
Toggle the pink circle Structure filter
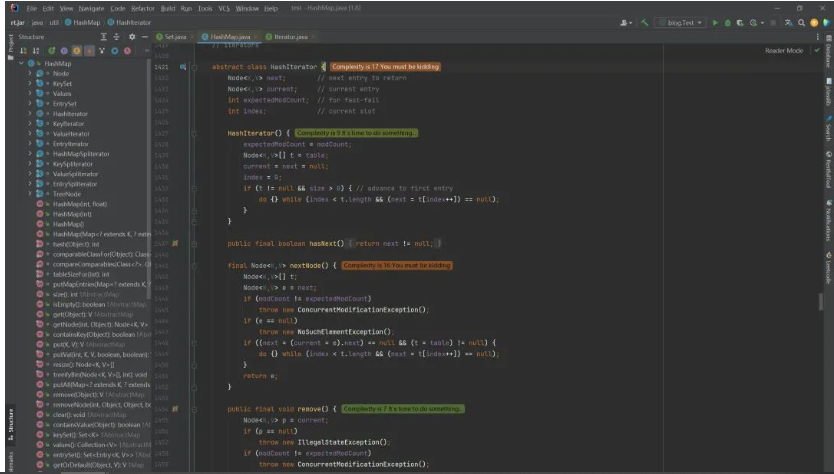pyautogui.click(x=127, y=51)
